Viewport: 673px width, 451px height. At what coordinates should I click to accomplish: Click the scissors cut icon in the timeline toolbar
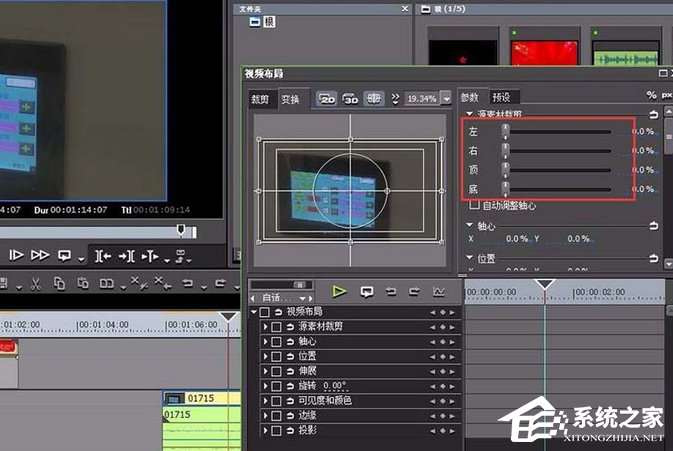pyautogui.click(x=33, y=284)
